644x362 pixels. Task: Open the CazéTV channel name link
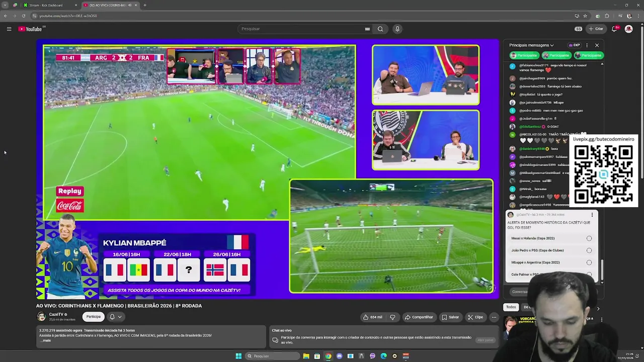[x=56, y=315]
